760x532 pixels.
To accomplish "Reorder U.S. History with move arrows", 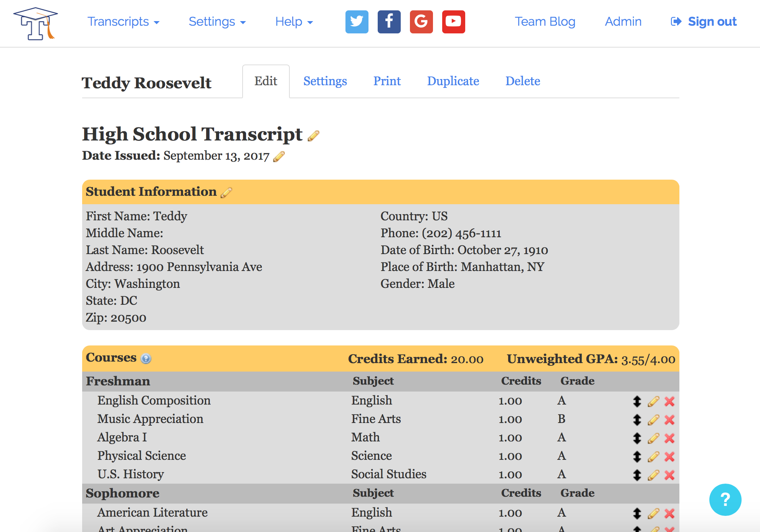I will coord(637,475).
